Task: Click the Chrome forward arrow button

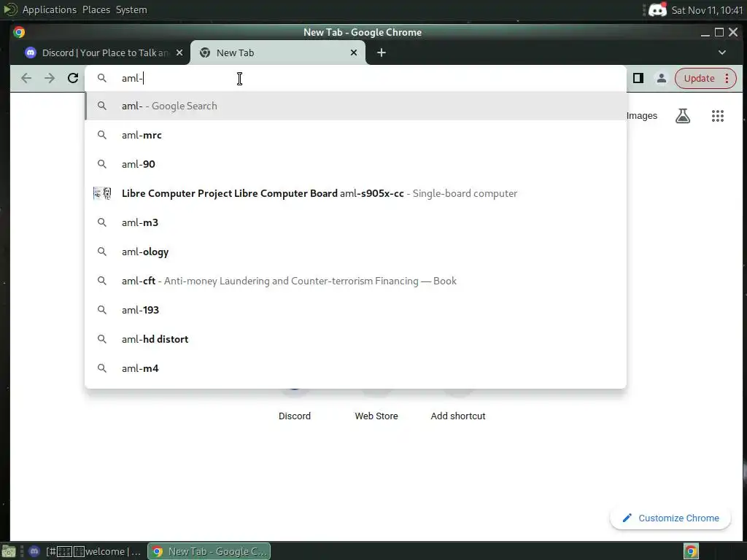Action: (50, 78)
